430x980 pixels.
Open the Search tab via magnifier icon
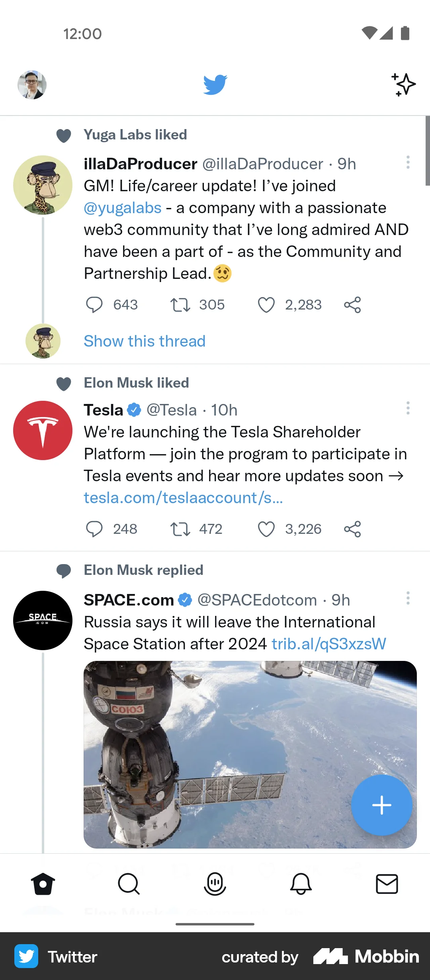129,884
